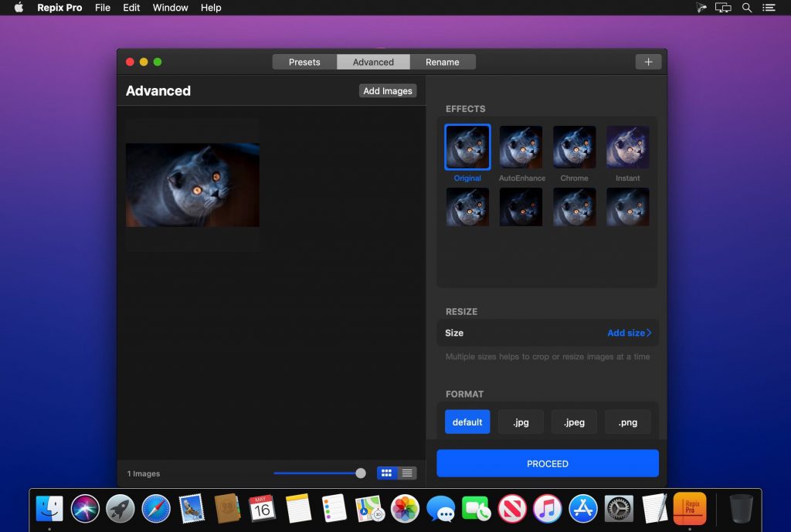Open Repix Pro from the dock
791x532 pixels.
[x=690, y=509]
